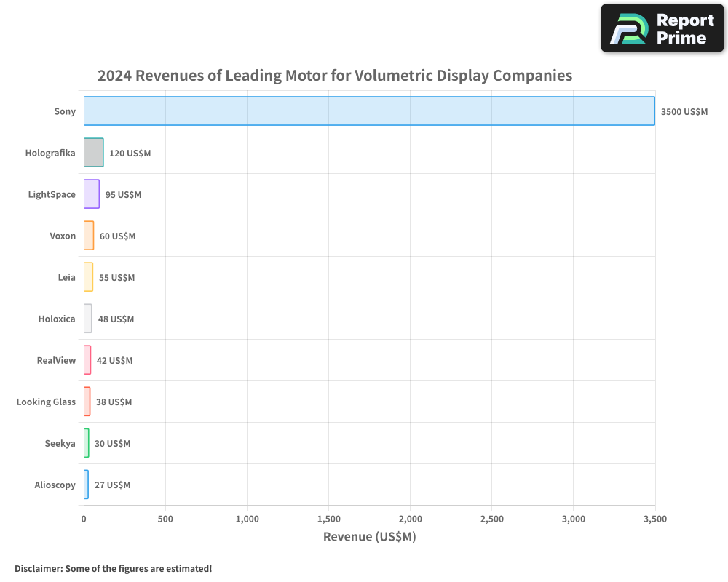The height and width of the screenshot is (582, 728).
Task: Click the RealView revenue bar
Action: [86, 360]
